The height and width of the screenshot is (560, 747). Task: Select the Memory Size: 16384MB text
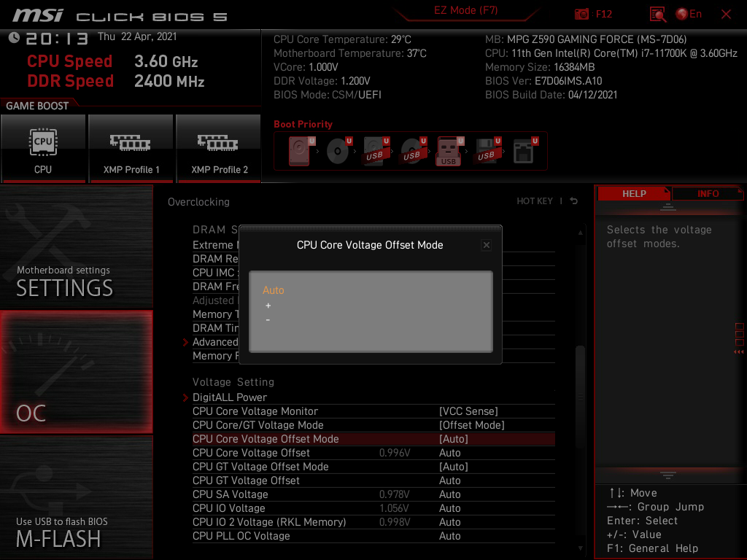(540, 67)
